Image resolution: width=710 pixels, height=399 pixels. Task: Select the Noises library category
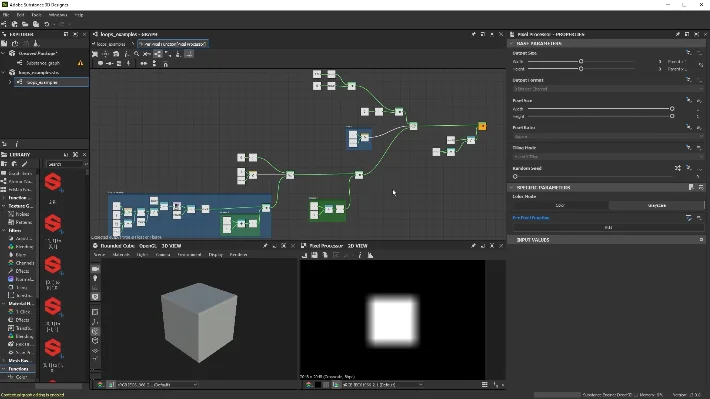coord(22,214)
